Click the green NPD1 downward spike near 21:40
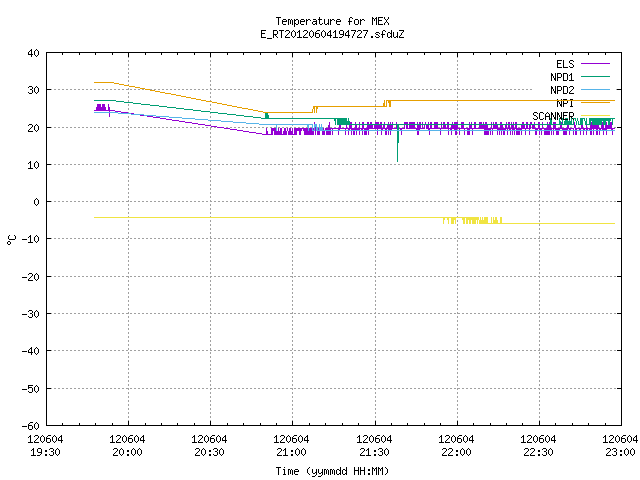The height and width of the screenshot is (480, 640). (398, 143)
